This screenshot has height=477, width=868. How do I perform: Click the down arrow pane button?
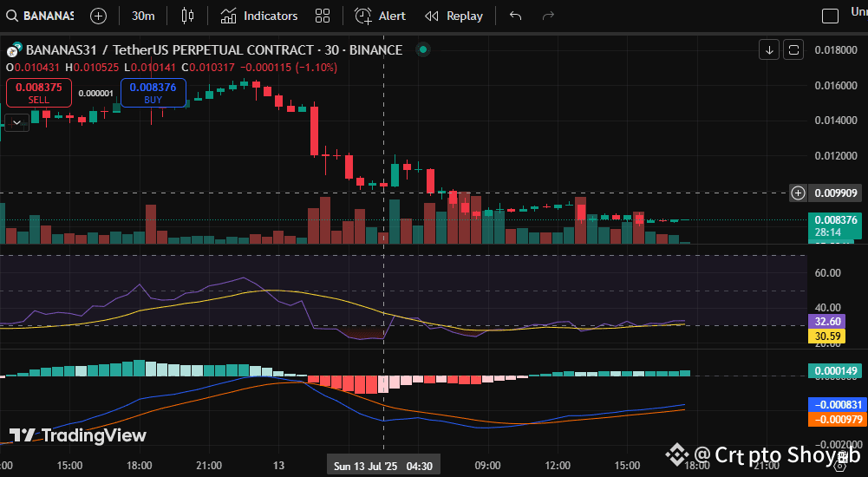click(769, 49)
